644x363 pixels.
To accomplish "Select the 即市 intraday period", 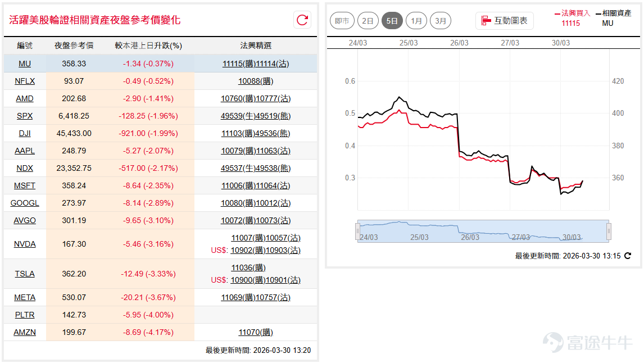I will (x=342, y=21).
